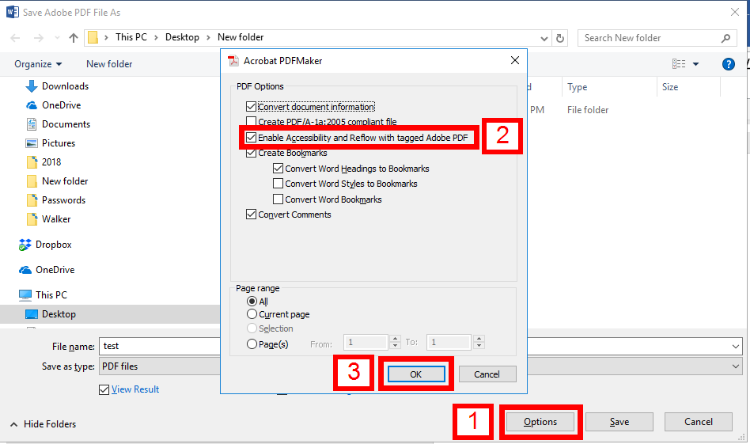Select the All page range option
The image size is (750, 444).
(x=252, y=301)
